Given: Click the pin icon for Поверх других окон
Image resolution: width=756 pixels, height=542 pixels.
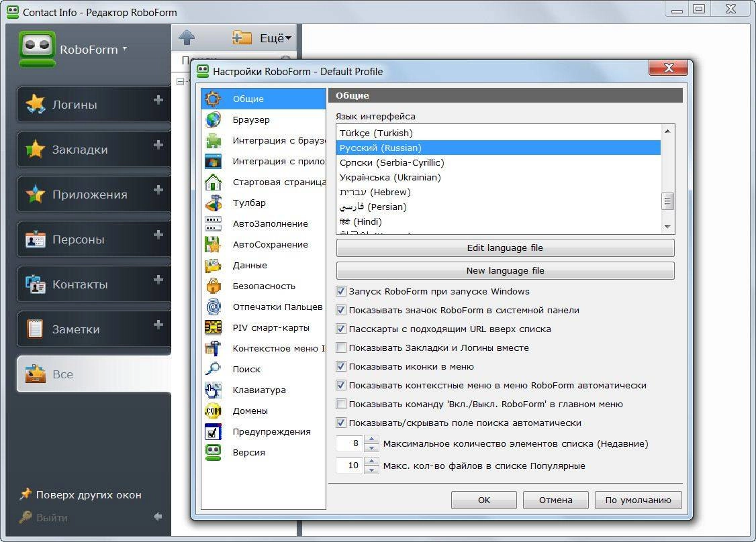Looking at the screenshot, I should tap(25, 494).
